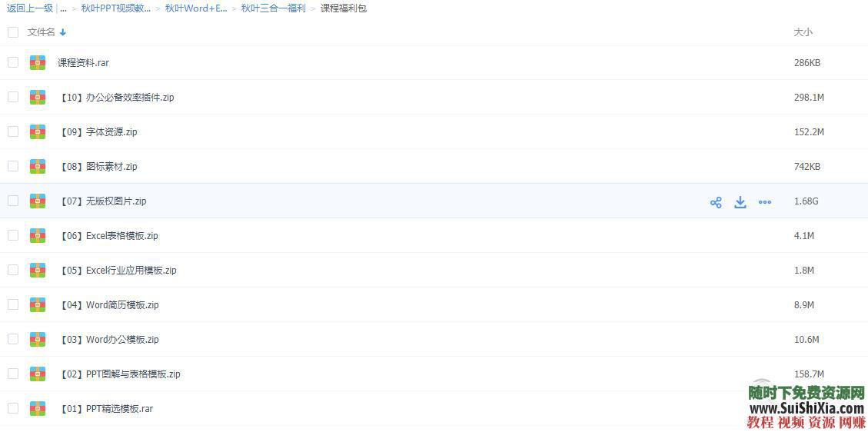Click the archive icon of Word简历模板.zip
This screenshot has width=868, height=432.
pyautogui.click(x=38, y=305)
